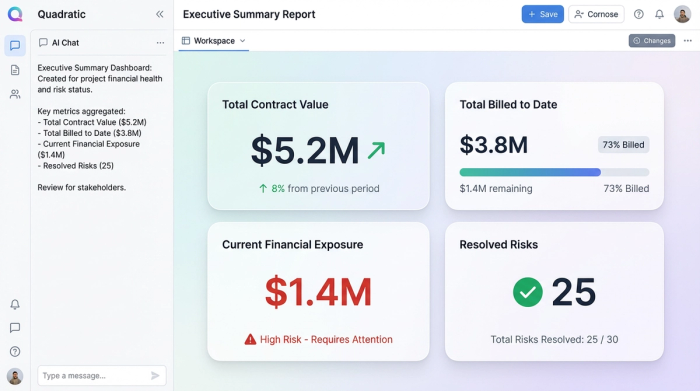Viewport: 700px width, 391px height.
Task: Click Total Contract Value ($5.2M) chat line
Action: pyautogui.click(x=92, y=122)
